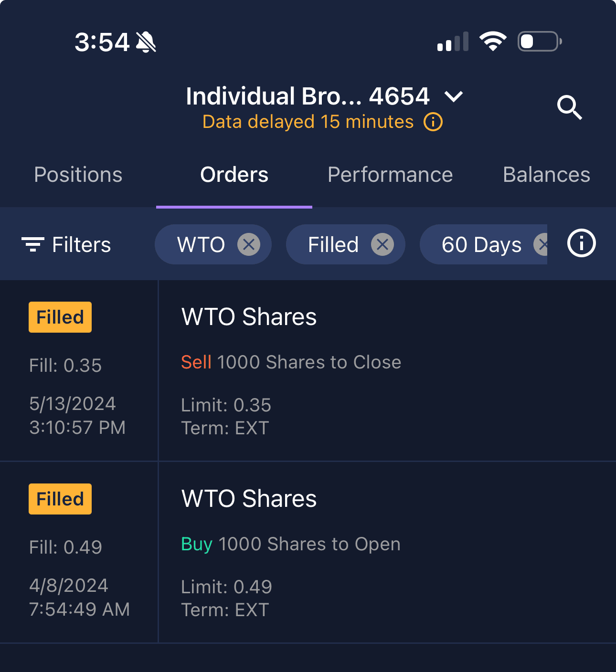Image resolution: width=616 pixels, height=672 pixels.
Task: Click the Filters lines icon
Action: [x=33, y=244]
